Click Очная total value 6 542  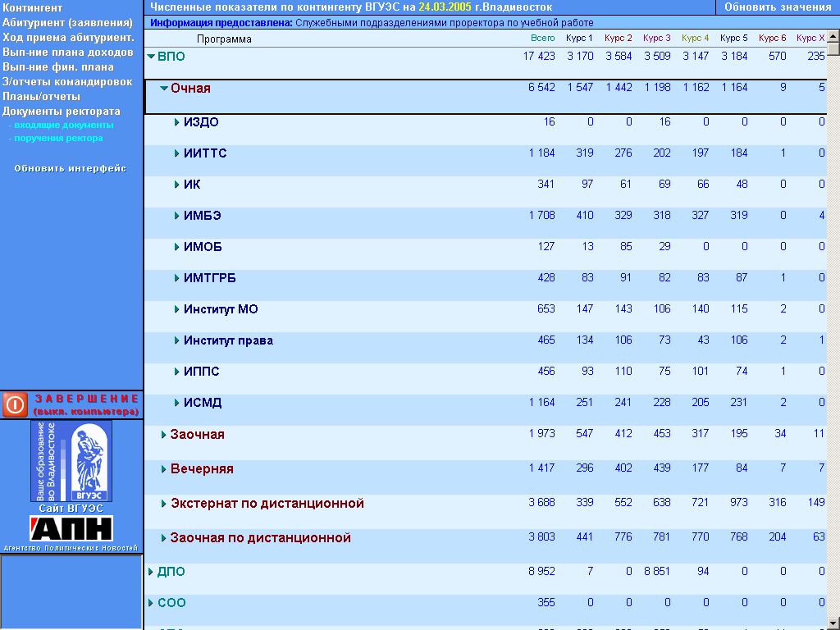coord(541,87)
